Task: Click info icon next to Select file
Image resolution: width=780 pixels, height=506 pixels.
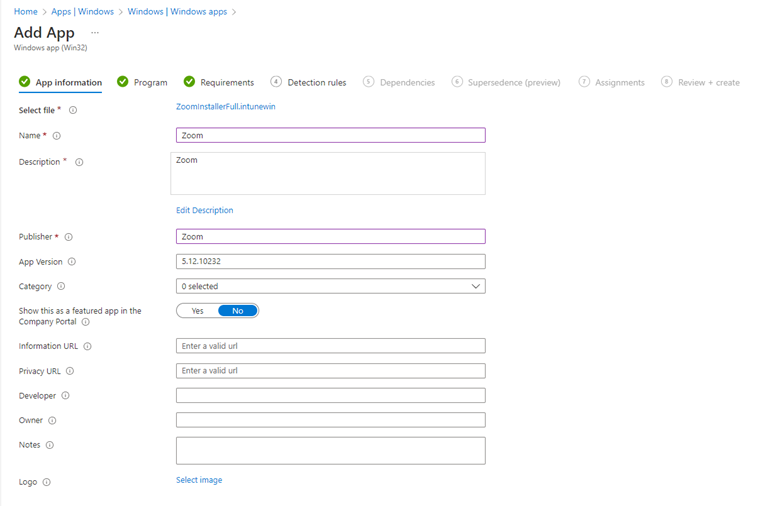Action: click(x=73, y=110)
